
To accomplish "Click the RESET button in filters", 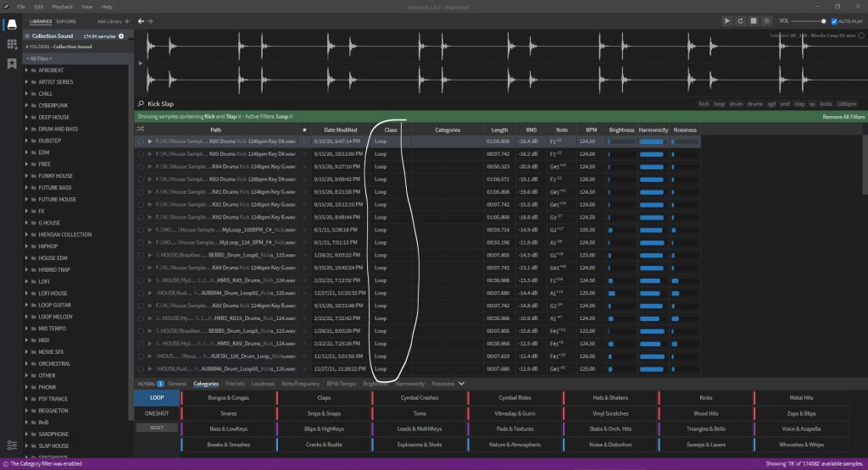I will tap(157, 428).
